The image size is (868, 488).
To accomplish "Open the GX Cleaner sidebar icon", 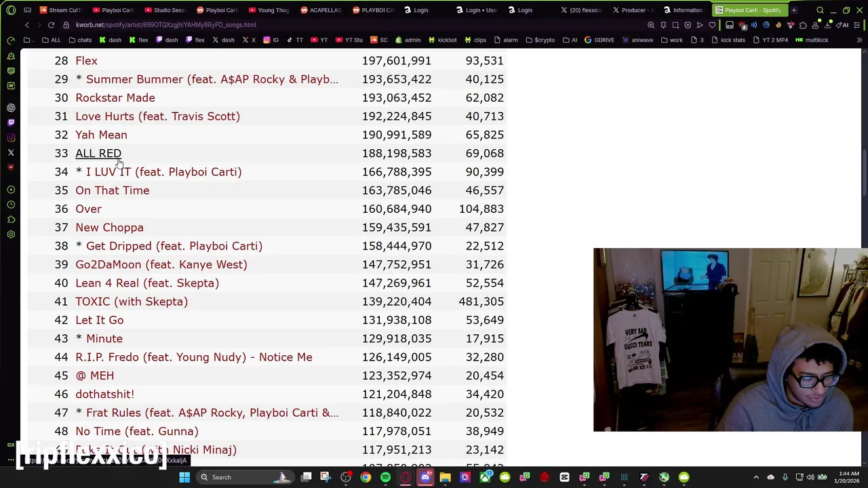I will tap(11, 56).
